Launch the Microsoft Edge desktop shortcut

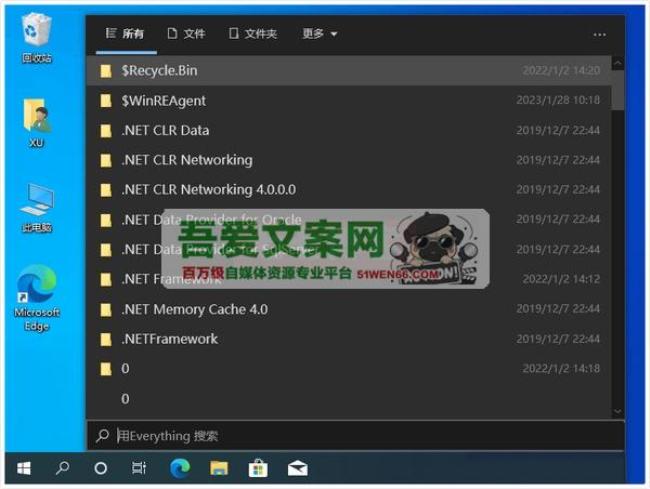(x=37, y=298)
